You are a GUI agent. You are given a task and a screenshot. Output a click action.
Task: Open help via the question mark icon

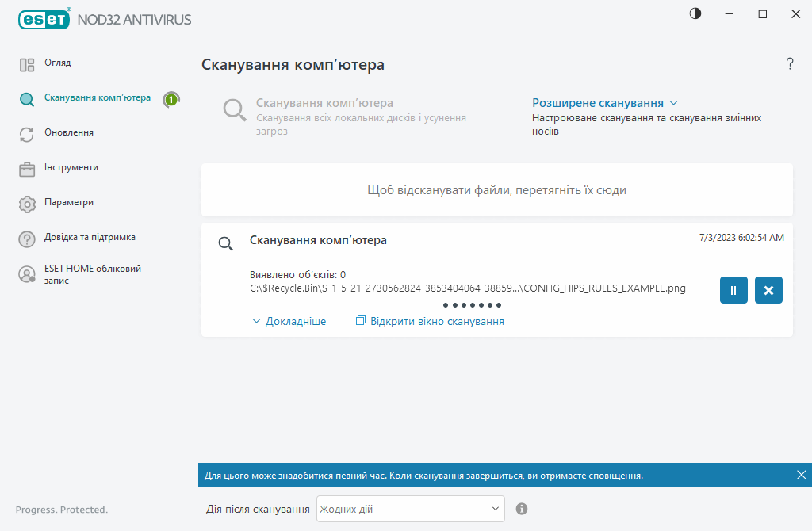(x=789, y=64)
